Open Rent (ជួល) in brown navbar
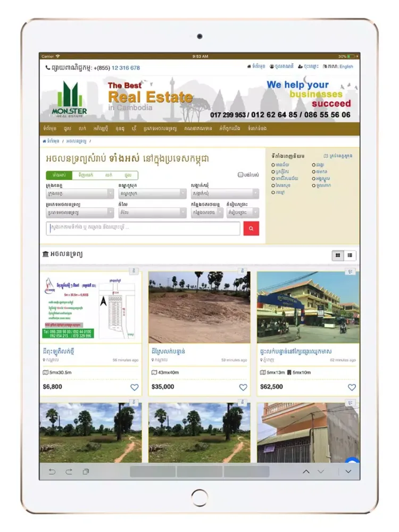 coord(67,129)
